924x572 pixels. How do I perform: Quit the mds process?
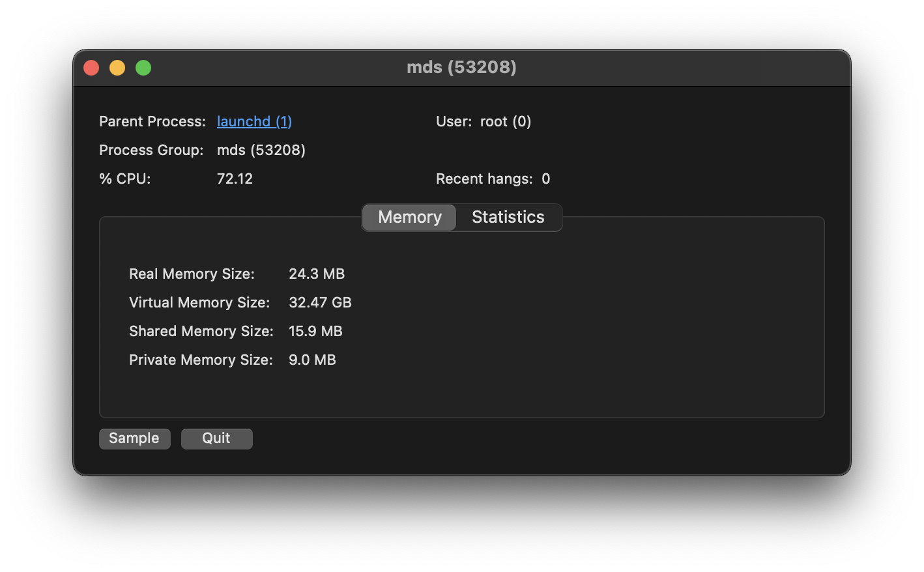(216, 438)
